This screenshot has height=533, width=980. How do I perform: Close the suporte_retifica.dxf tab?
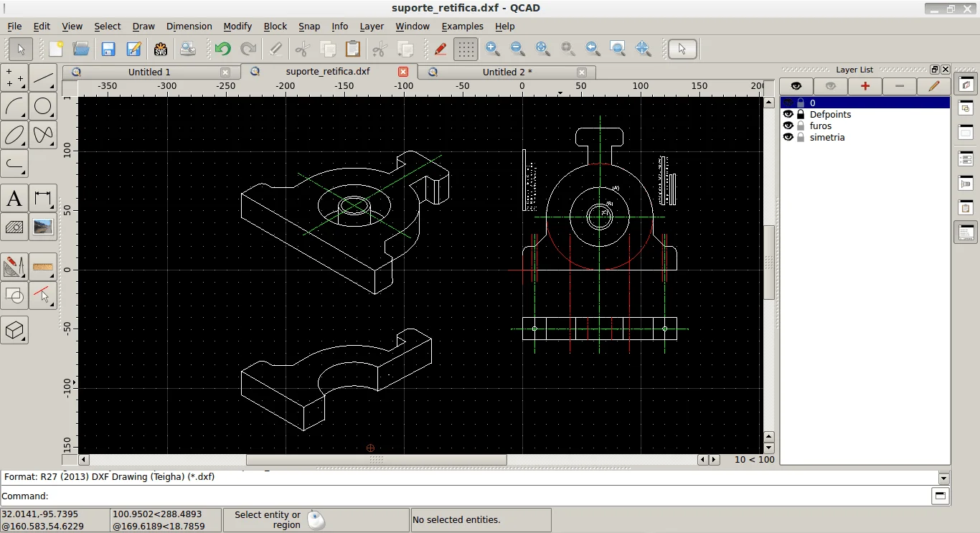point(403,72)
